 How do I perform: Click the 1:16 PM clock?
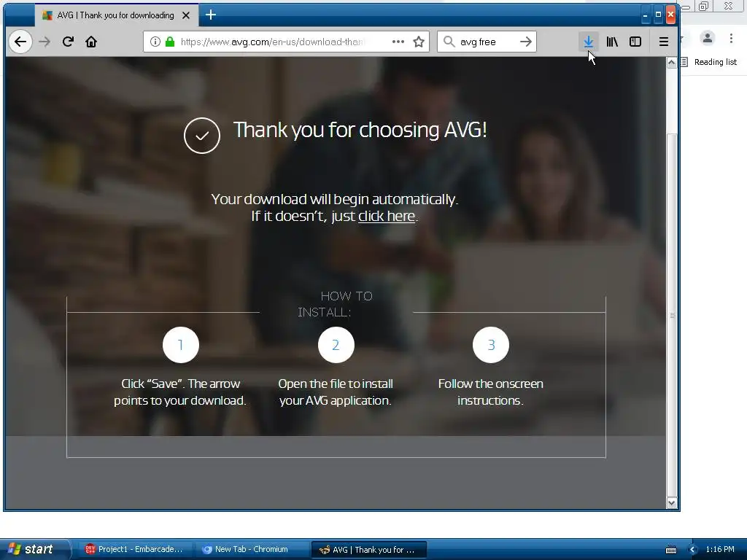(x=720, y=549)
